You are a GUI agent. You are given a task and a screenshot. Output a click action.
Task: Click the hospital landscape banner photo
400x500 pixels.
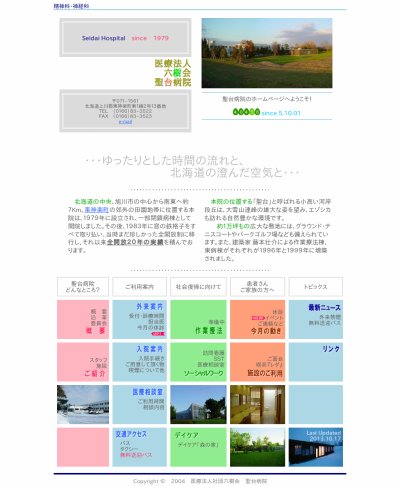(x=267, y=53)
